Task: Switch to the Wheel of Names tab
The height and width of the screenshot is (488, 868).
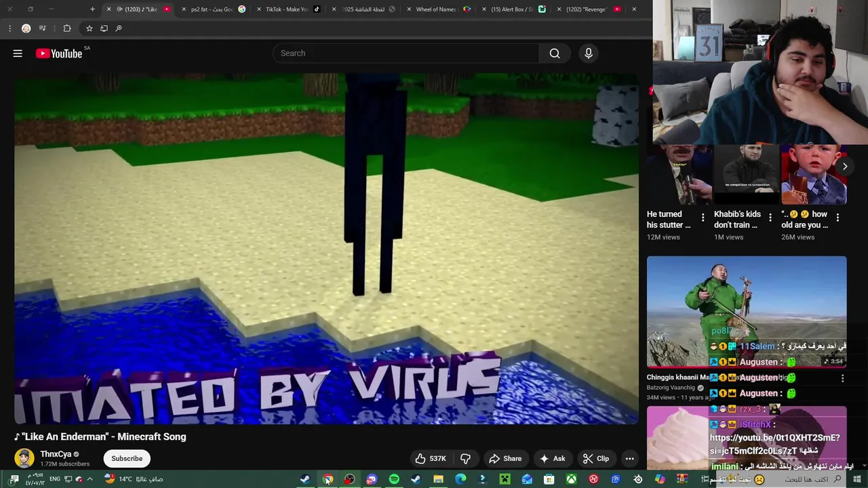Action: tap(436, 9)
